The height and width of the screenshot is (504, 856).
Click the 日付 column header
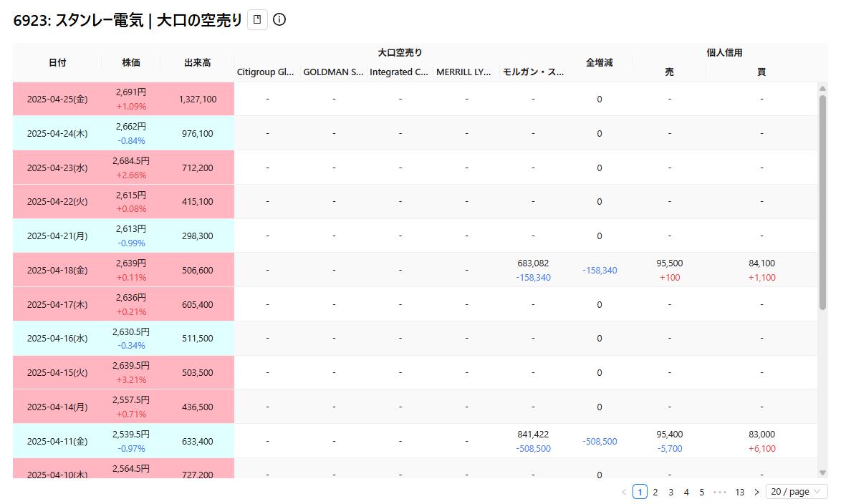[57, 62]
